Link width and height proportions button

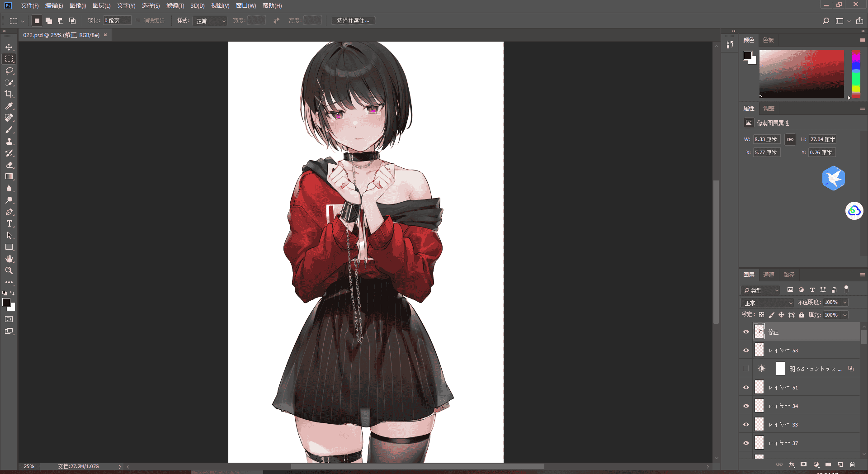pyautogui.click(x=790, y=140)
